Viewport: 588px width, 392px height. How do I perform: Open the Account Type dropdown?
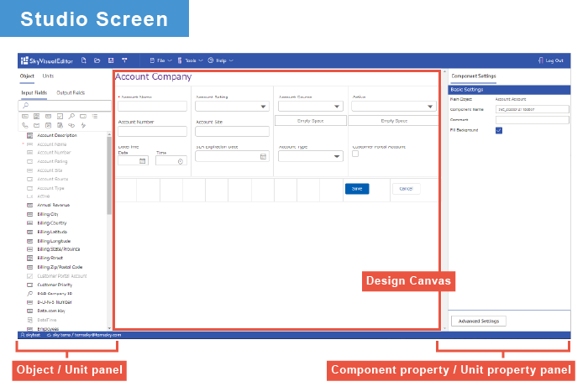(x=337, y=156)
